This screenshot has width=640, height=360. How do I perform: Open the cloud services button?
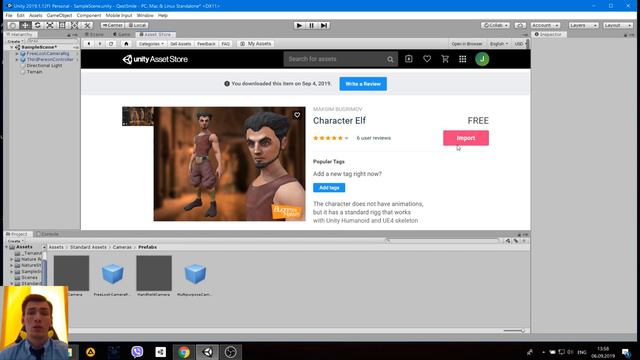coord(520,25)
